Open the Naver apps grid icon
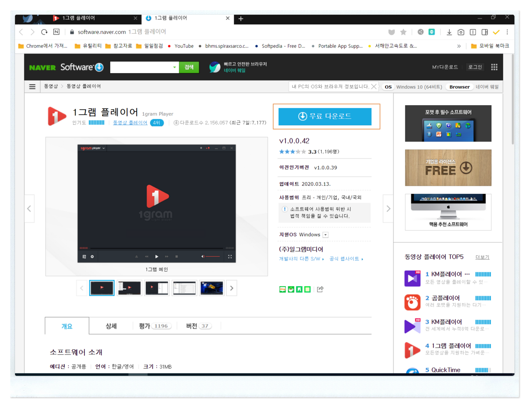 [x=494, y=67]
